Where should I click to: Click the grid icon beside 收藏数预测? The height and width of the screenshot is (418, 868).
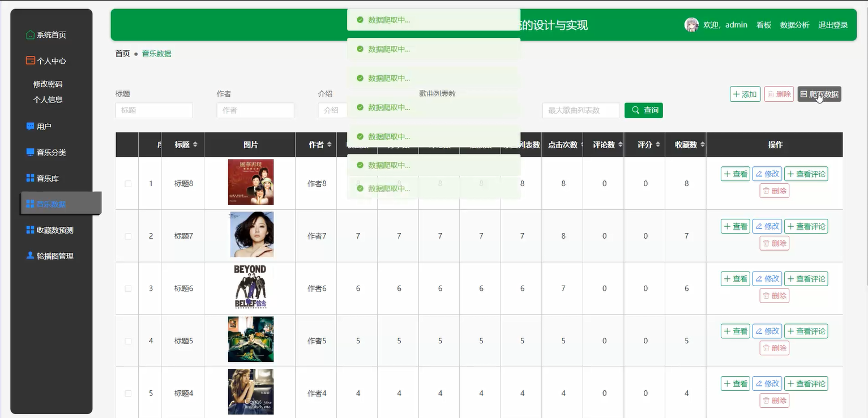(x=31, y=230)
